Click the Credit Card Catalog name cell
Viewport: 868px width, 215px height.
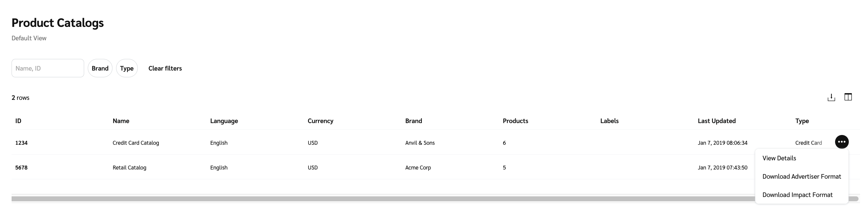point(136,143)
